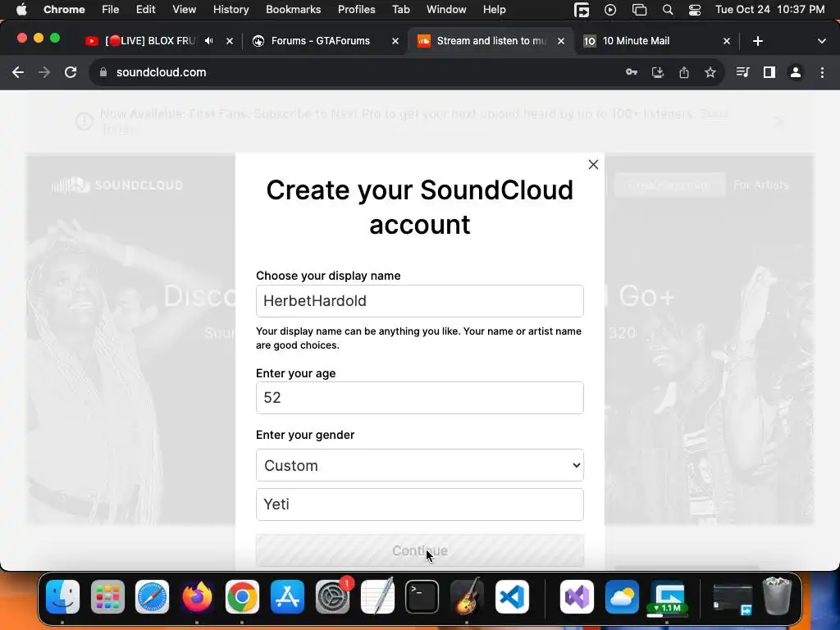The height and width of the screenshot is (630, 840).
Task: Open the Chrome profile avatar
Action: pos(796,72)
